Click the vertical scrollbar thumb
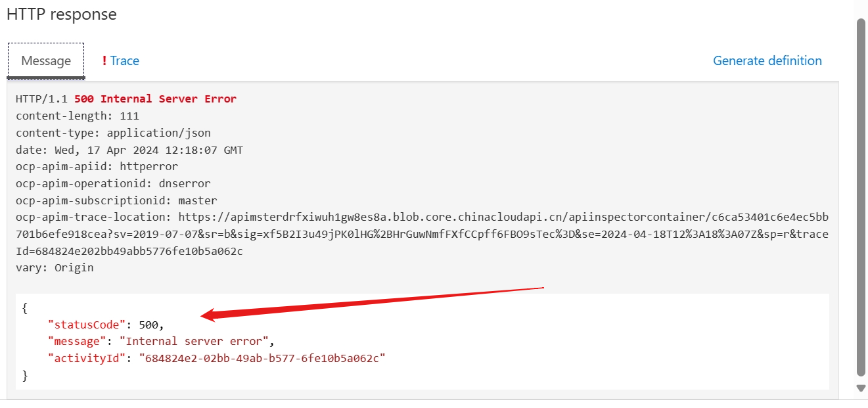 pos(860,197)
